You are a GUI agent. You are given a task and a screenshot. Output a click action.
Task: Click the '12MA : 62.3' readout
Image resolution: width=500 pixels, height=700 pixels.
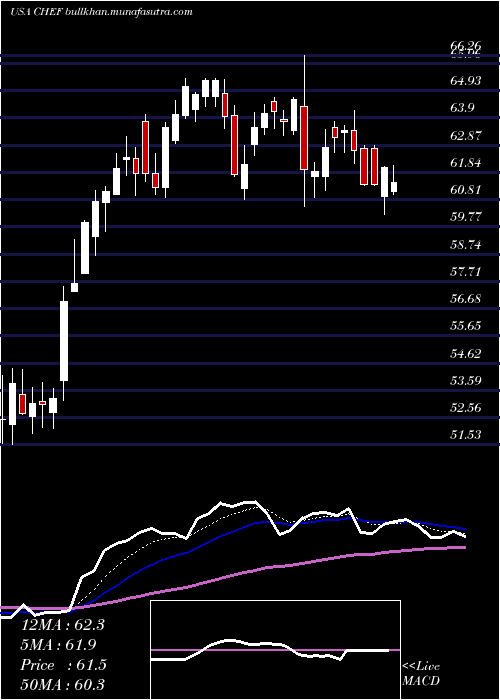pos(62,625)
